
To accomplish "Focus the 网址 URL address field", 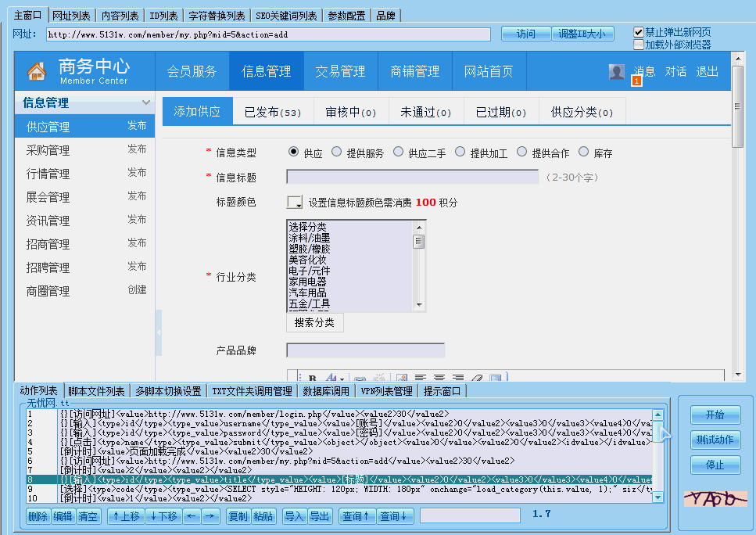I will tap(268, 34).
